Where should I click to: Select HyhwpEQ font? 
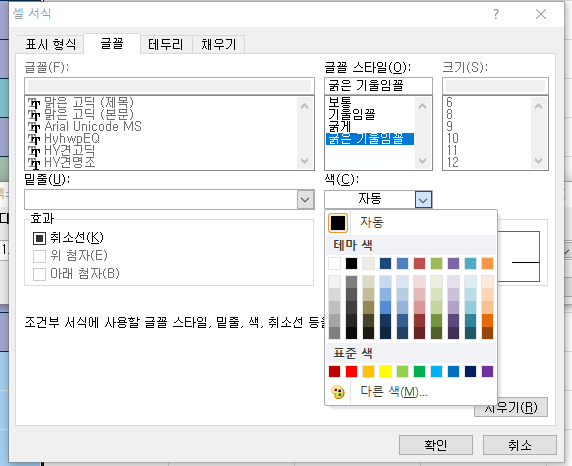(72, 138)
